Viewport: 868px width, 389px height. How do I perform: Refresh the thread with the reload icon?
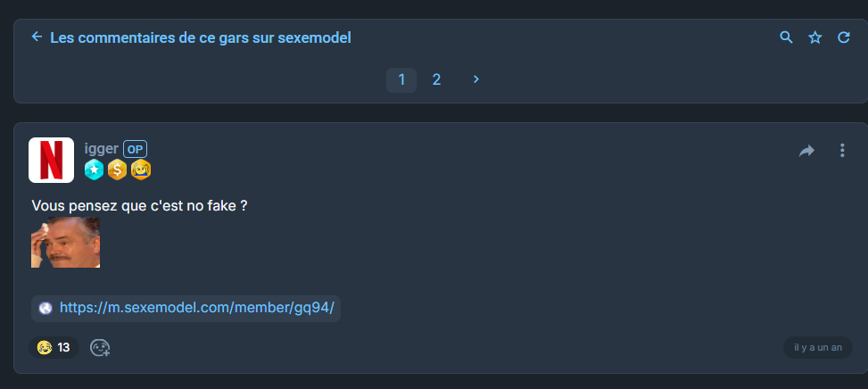pyautogui.click(x=843, y=37)
